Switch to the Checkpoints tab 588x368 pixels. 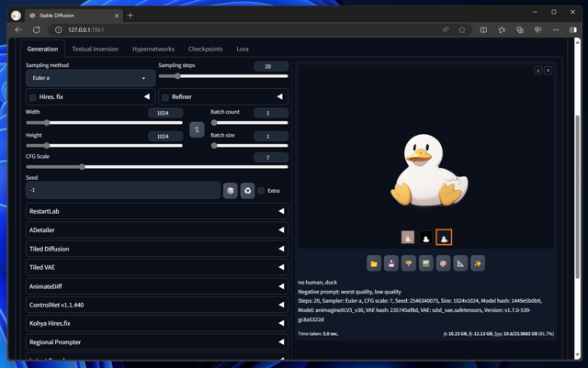click(205, 49)
